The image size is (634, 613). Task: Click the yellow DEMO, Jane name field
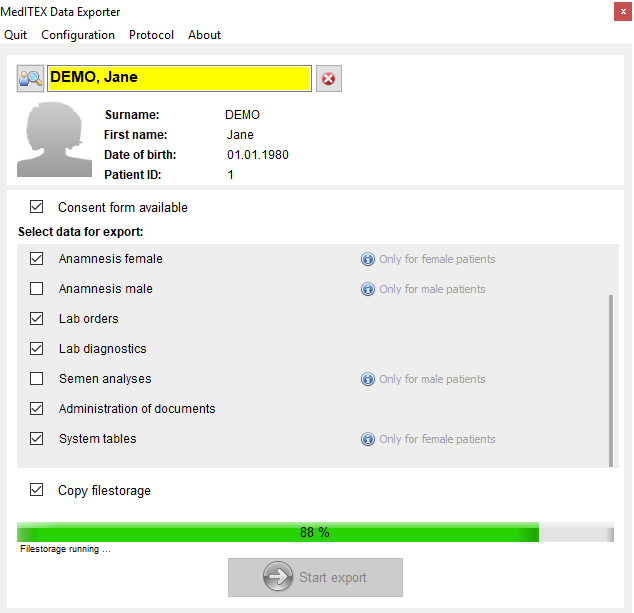180,78
